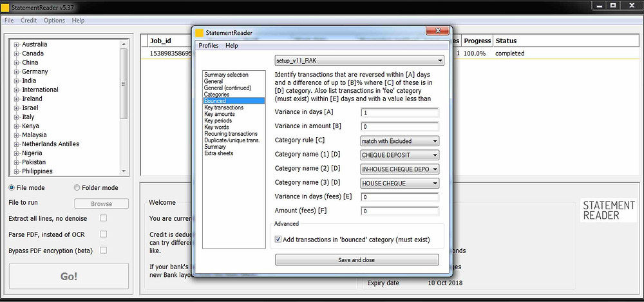Click the Go! button
This screenshot has height=302, width=644.
click(69, 276)
